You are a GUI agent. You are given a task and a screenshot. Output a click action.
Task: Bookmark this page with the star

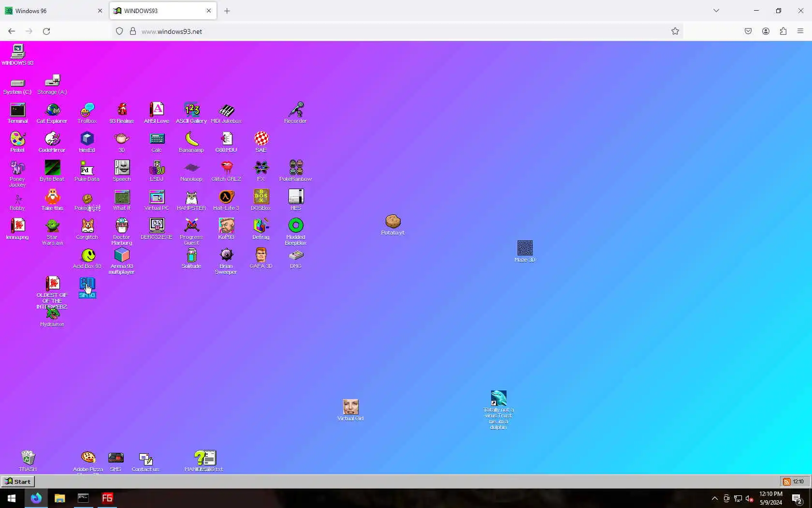point(675,31)
